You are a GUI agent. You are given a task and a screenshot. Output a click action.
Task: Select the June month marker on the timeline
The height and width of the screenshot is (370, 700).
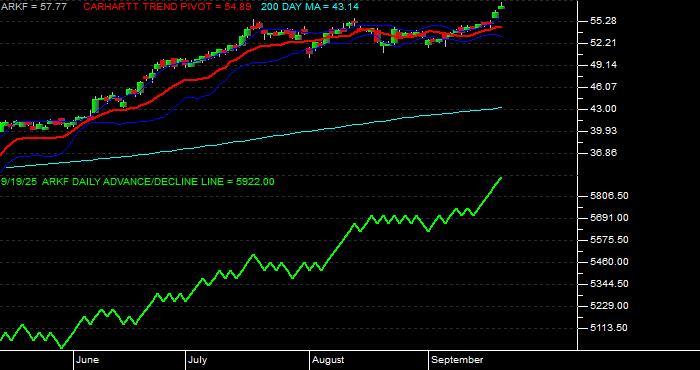tap(88, 360)
